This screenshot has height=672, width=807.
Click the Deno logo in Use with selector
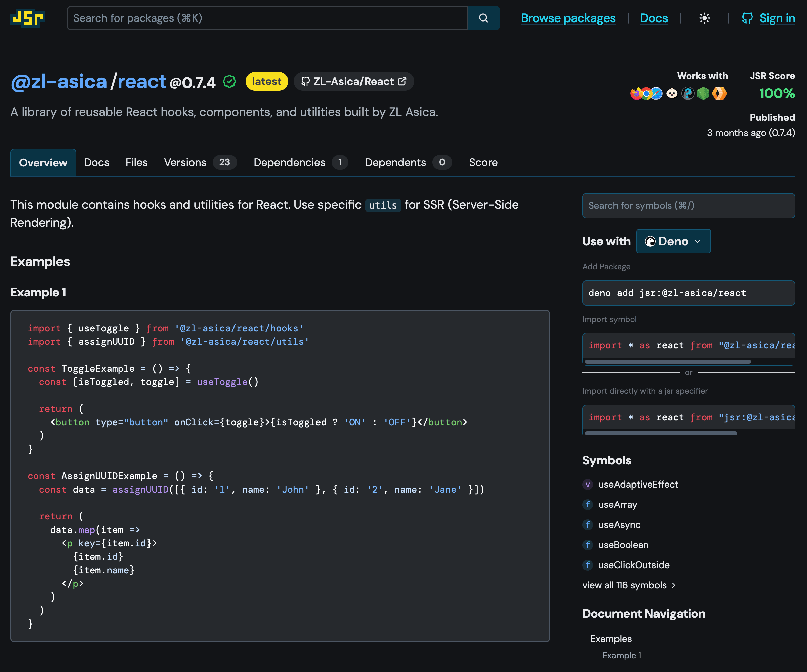click(x=650, y=241)
